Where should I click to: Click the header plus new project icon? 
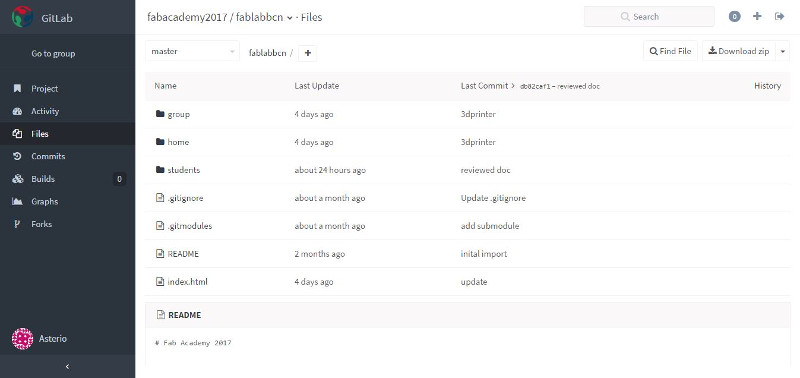(757, 16)
